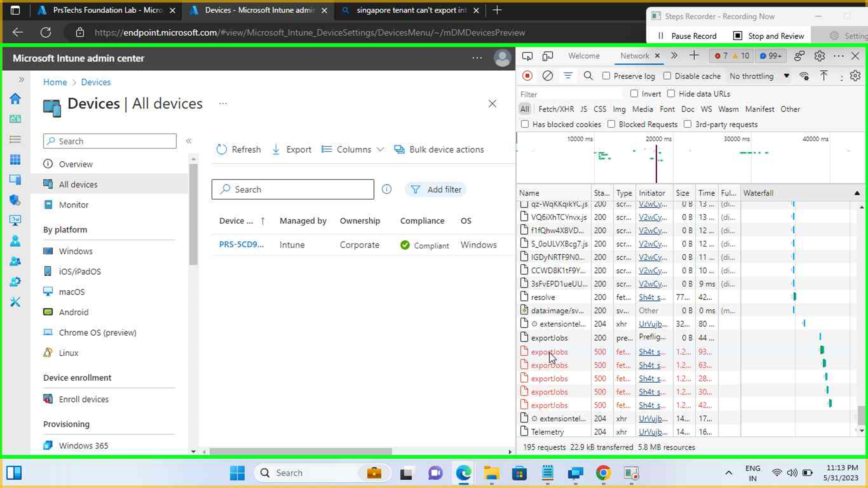Switch to the Welcome tab in DevTools

point(584,56)
